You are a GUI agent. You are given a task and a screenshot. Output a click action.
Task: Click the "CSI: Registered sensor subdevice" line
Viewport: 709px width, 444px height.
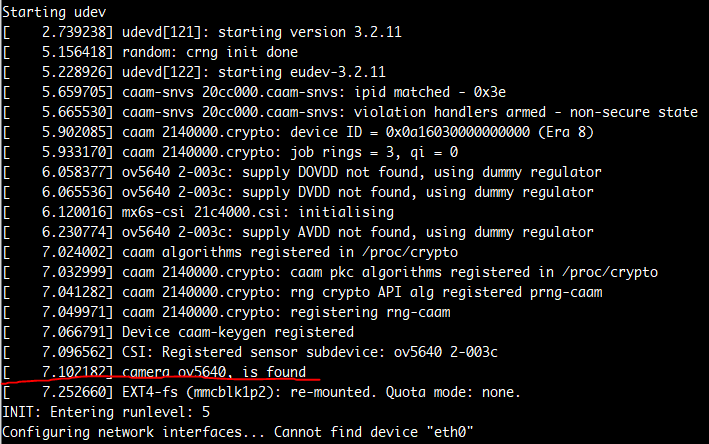pyautogui.click(x=310, y=352)
